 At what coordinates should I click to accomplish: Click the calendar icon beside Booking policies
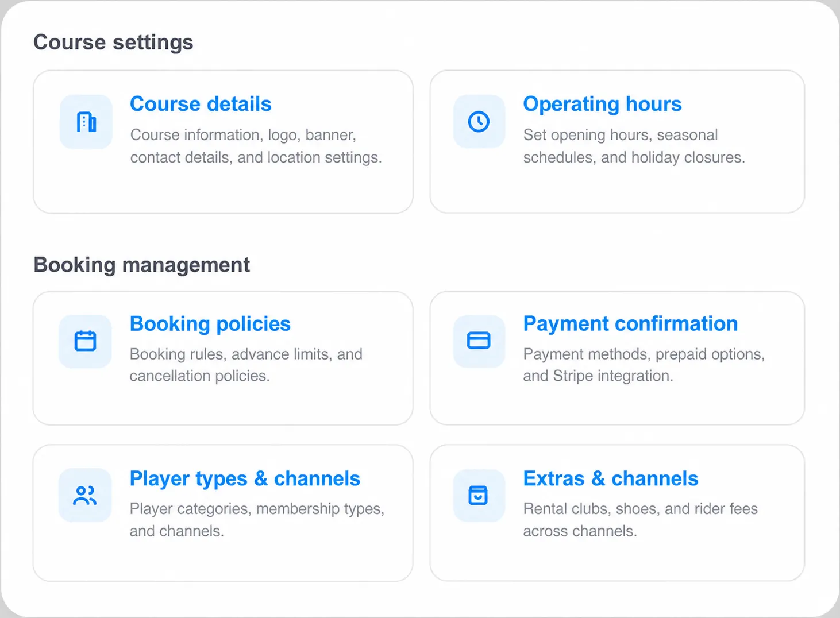pos(85,341)
